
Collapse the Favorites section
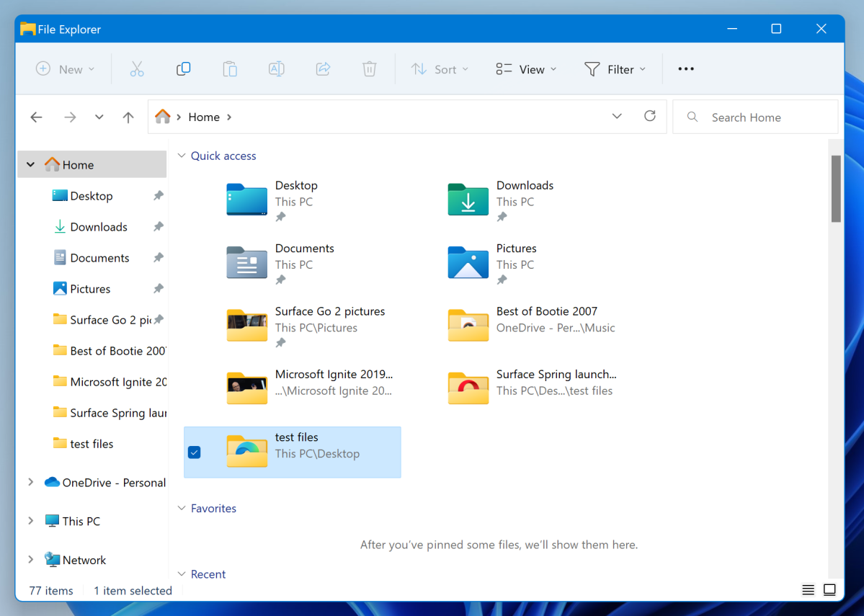[182, 508]
